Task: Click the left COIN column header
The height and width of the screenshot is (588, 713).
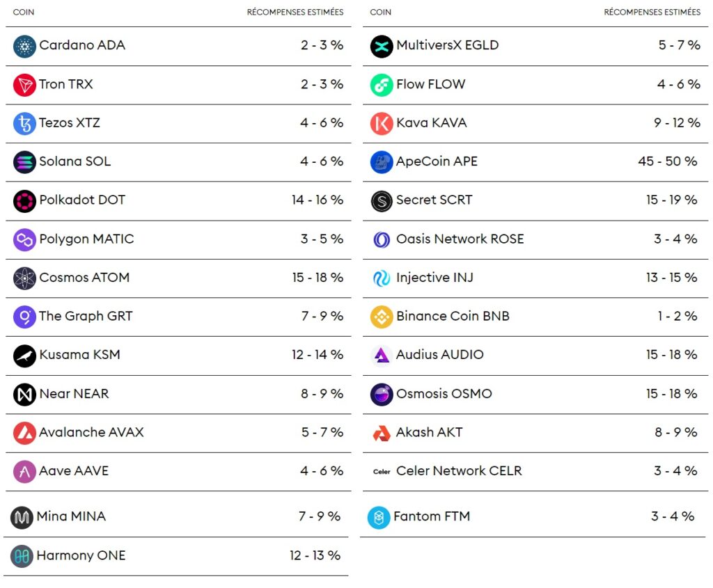Action: pos(23,12)
